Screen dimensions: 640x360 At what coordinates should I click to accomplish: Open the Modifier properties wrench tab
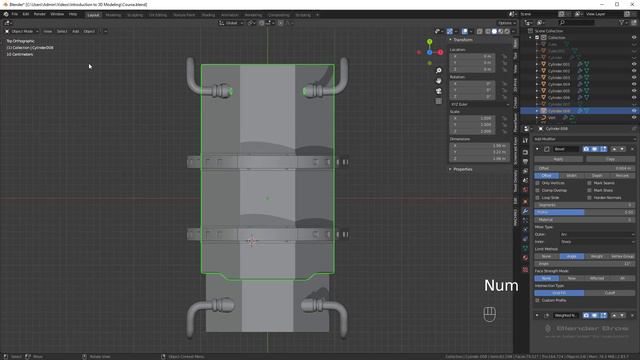click(525, 211)
